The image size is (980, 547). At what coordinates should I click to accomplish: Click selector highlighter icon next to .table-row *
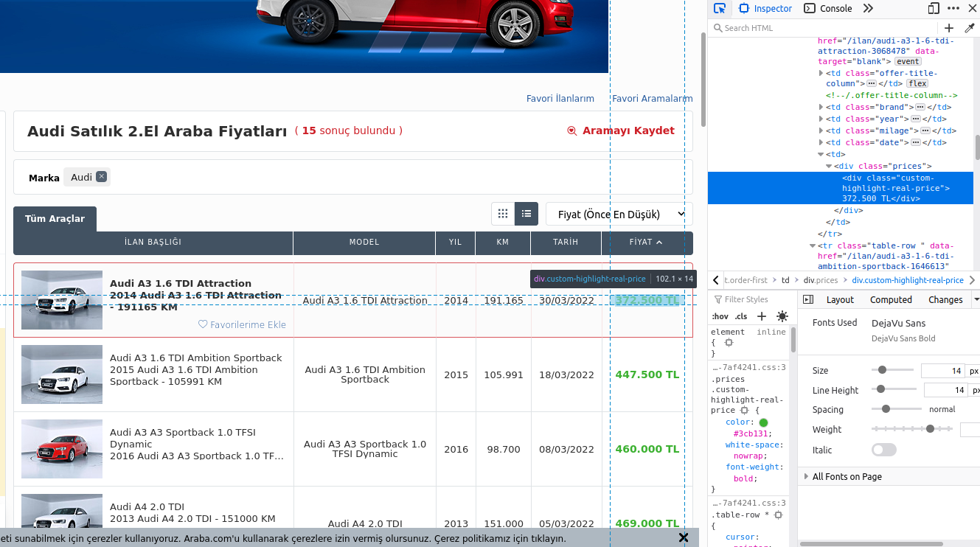[778, 515]
